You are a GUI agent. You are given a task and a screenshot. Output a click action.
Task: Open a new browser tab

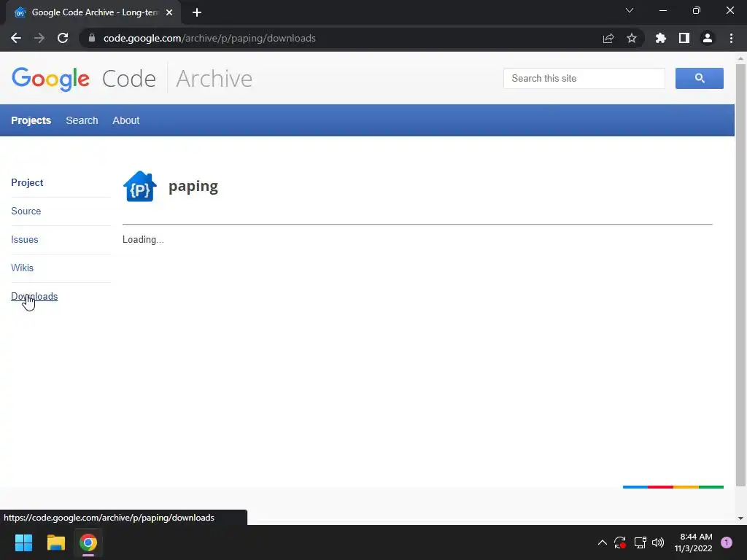197,12
